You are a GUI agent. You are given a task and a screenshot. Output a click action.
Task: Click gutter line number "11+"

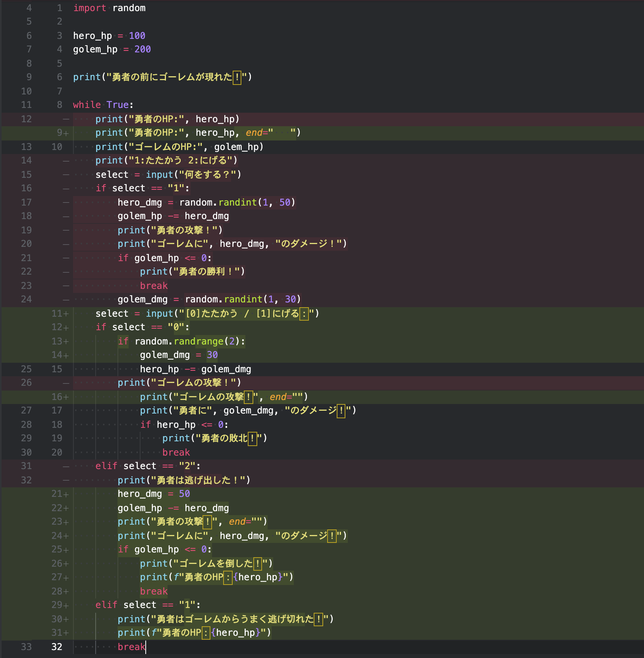(x=60, y=314)
